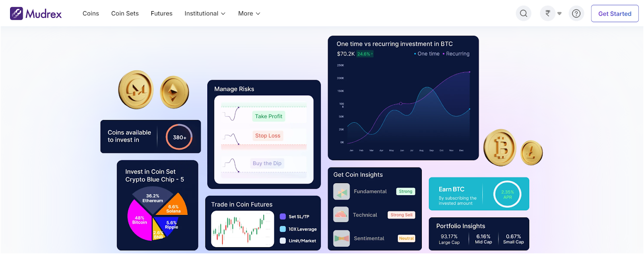This screenshot has height=254, width=644.
Task: Click the chart title about recurring investment
Action: (x=394, y=44)
